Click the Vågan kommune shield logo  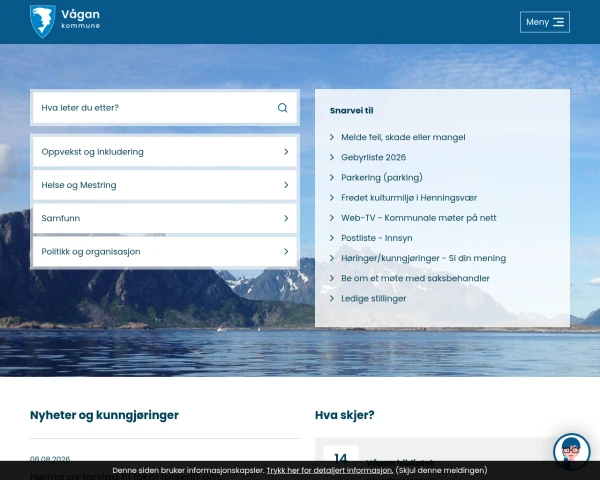tap(42, 21)
